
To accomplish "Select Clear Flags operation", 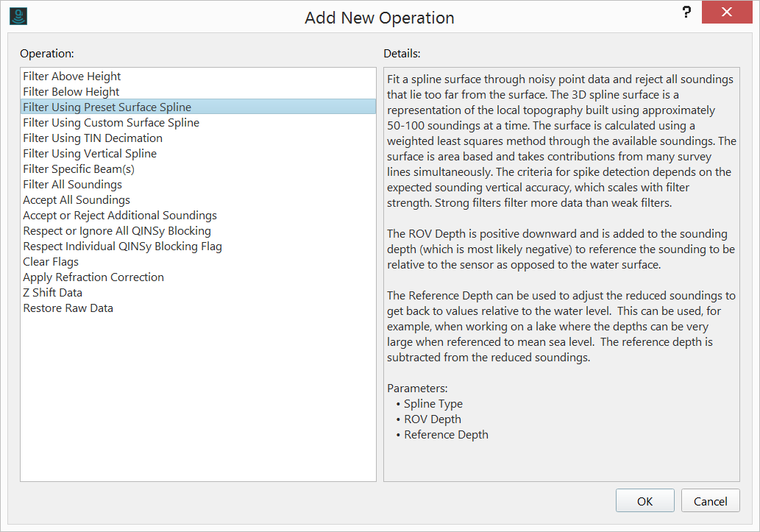I will (x=51, y=262).
